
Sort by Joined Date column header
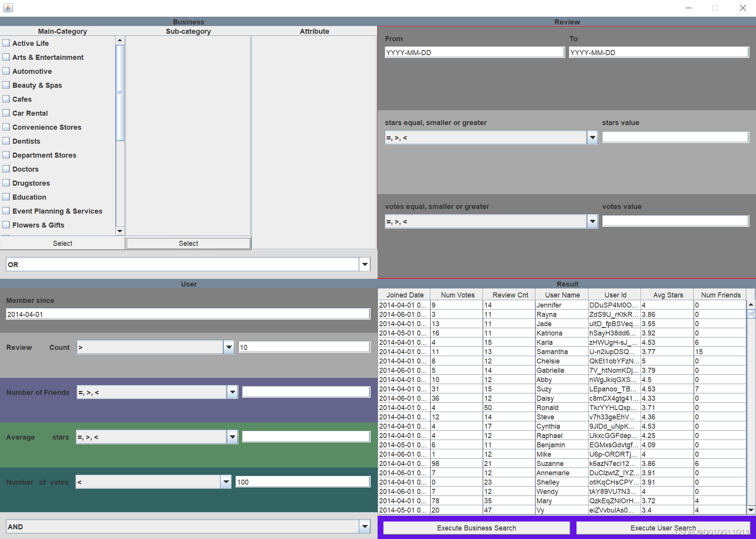(x=404, y=295)
